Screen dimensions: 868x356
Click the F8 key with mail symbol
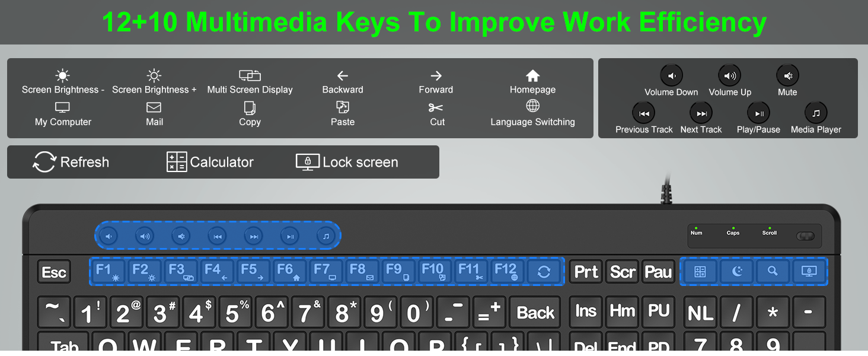pyautogui.click(x=362, y=272)
